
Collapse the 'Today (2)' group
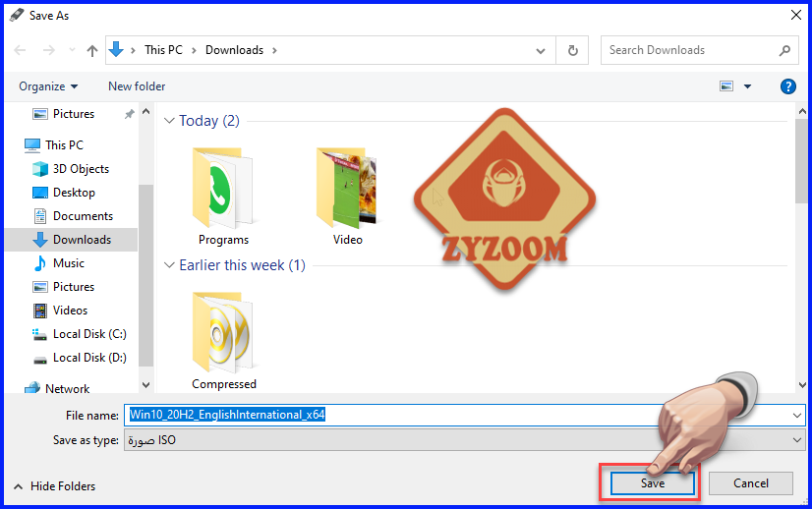point(169,121)
